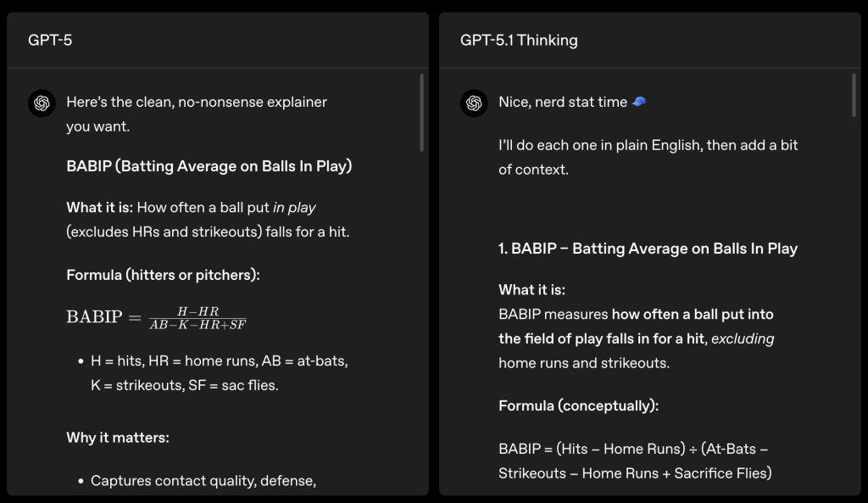Click the italic "in play" text
Screen dimensions: 868x503
[x=294, y=207]
